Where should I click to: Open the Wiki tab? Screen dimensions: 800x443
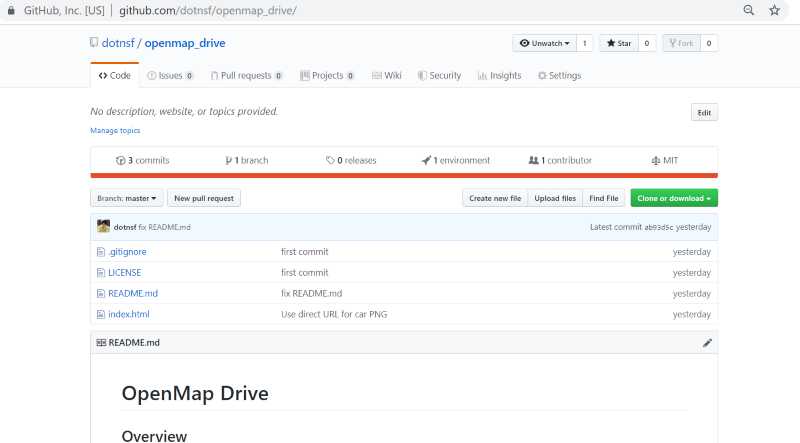click(x=387, y=76)
